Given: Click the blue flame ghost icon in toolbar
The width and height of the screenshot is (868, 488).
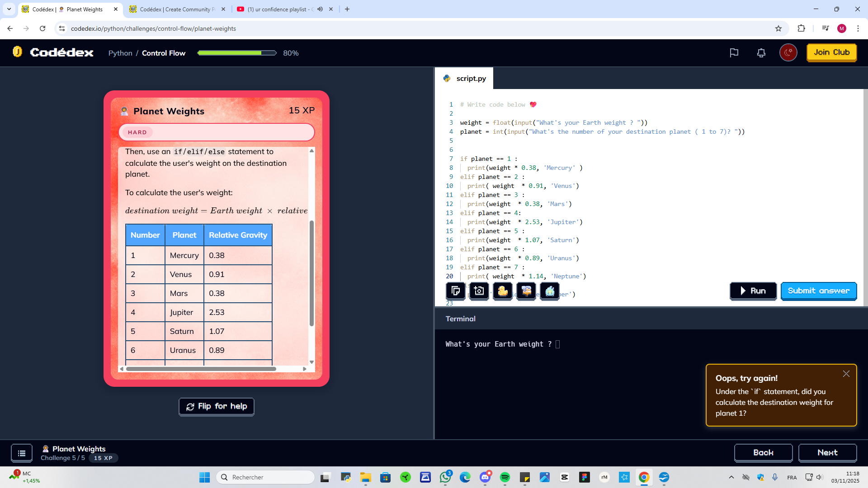Looking at the screenshot, I should pyautogui.click(x=550, y=291).
